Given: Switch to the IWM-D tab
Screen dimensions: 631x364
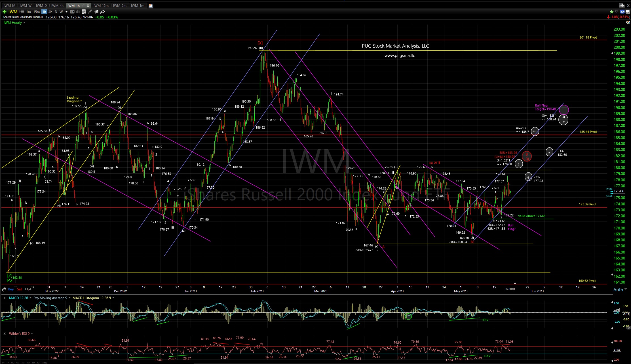Looking at the screenshot, I should click(41, 5).
